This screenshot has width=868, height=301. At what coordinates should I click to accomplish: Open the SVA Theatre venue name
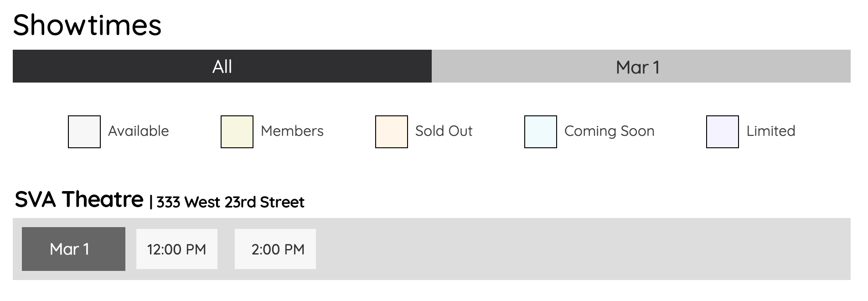[x=79, y=200]
